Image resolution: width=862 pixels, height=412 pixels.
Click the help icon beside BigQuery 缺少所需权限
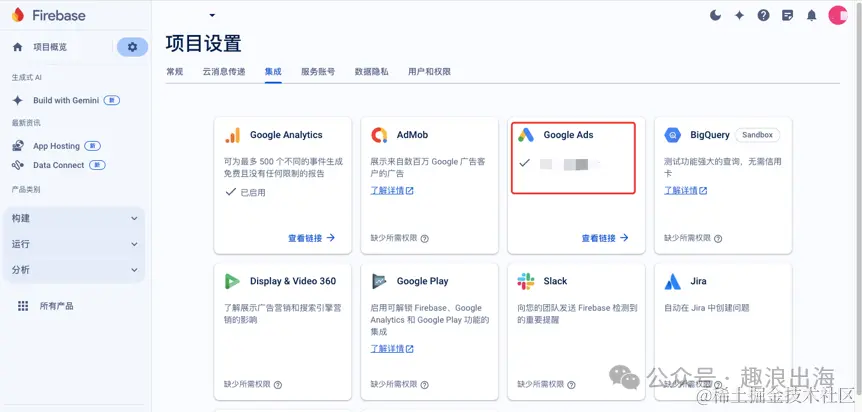coord(718,239)
